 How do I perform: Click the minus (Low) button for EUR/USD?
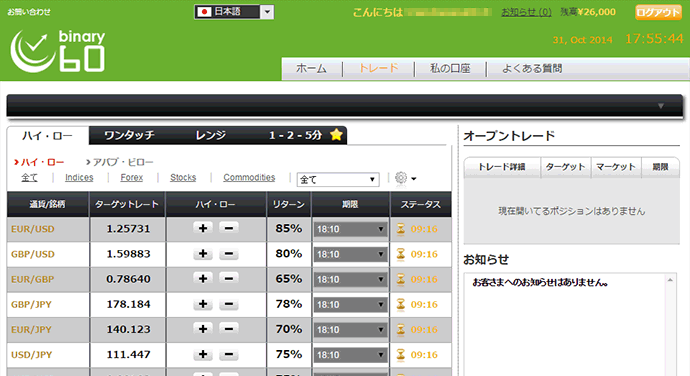pyautogui.click(x=229, y=228)
